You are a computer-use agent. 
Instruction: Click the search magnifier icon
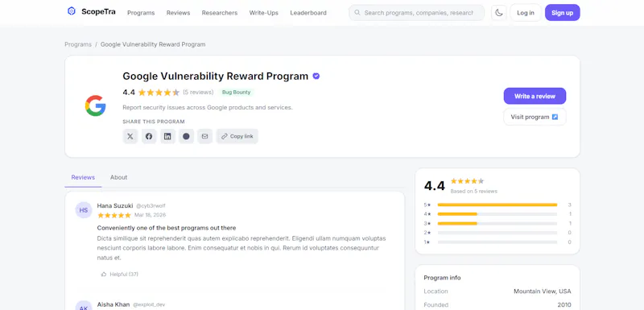point(357,13)
